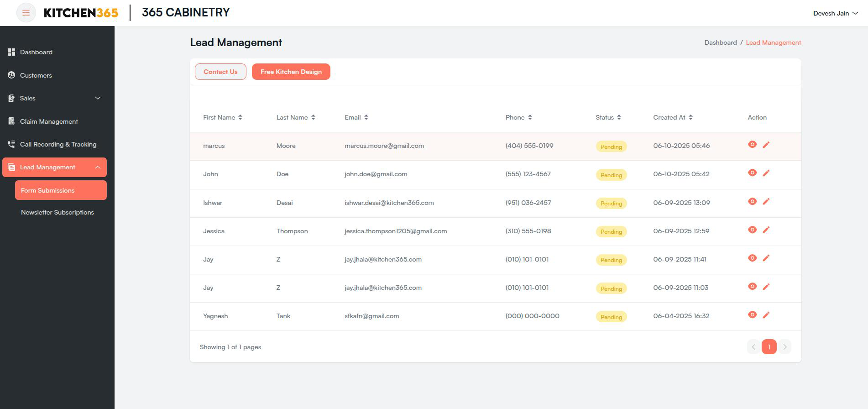Click the Pending badge for marcus Moore
The width and height of the screenshot is (868, 409).
click(x=612, y=147)
